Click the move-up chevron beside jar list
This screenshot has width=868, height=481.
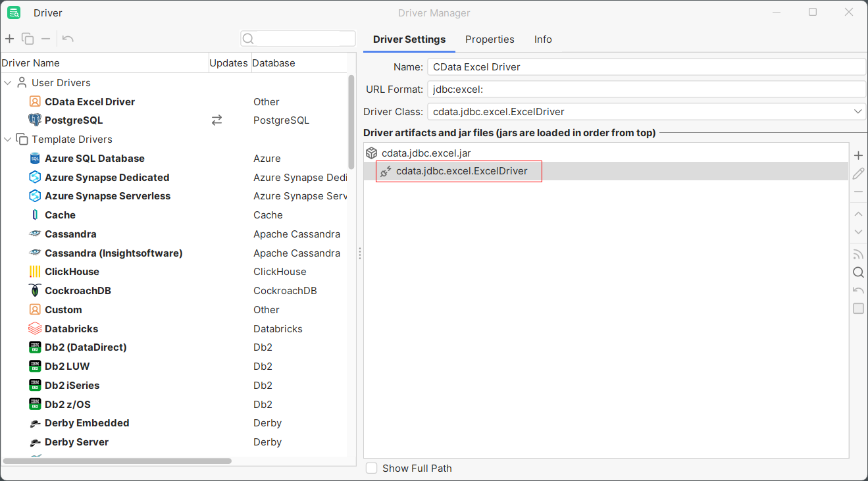(858, 214)
